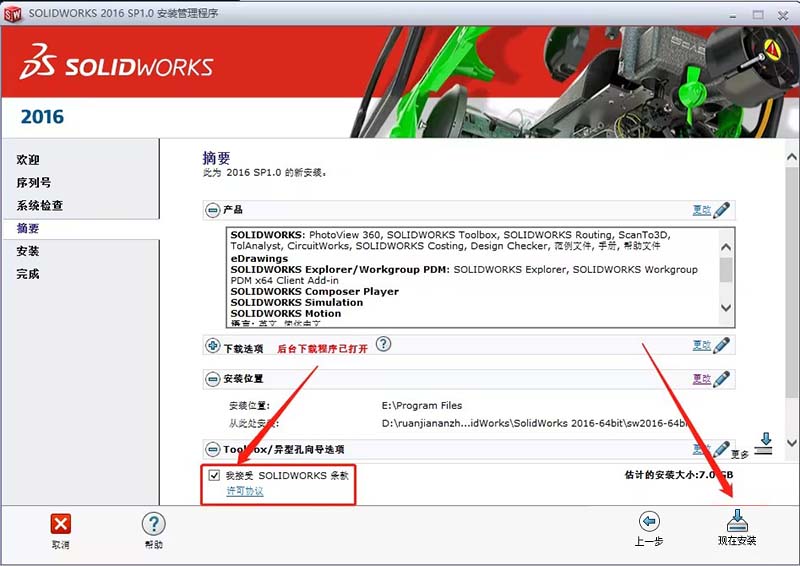The height and width of the screenshot is (566, 800).
Task: Expand the 下载选项 section
Action: tap(212, 346)
